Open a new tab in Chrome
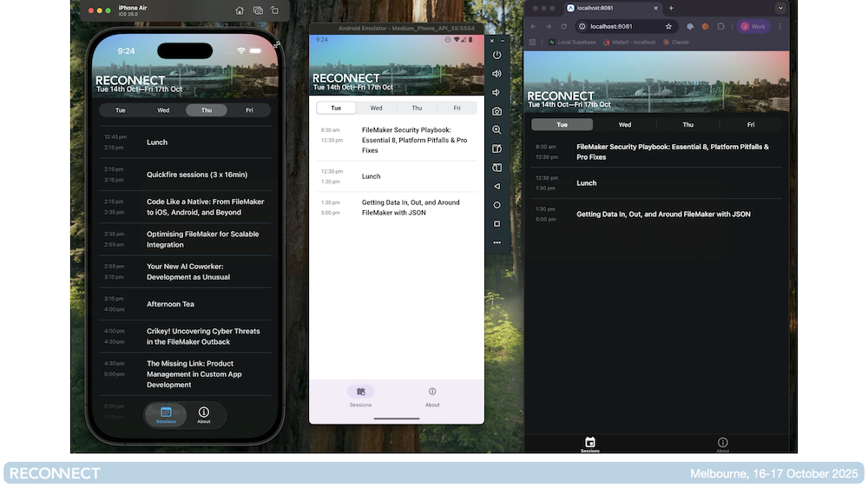The height and width of the screenshot is (489, 868). point(671,9)
